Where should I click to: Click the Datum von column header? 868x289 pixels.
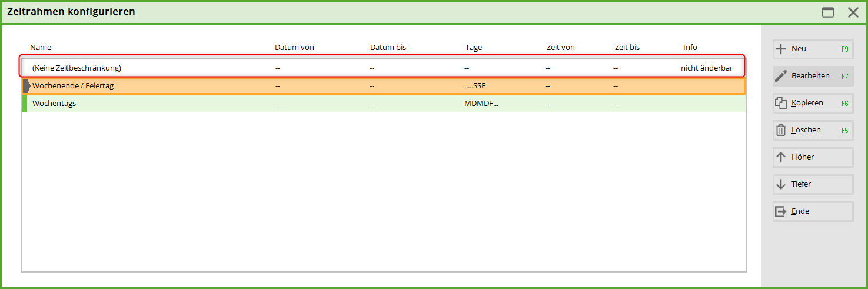point(294,47)
